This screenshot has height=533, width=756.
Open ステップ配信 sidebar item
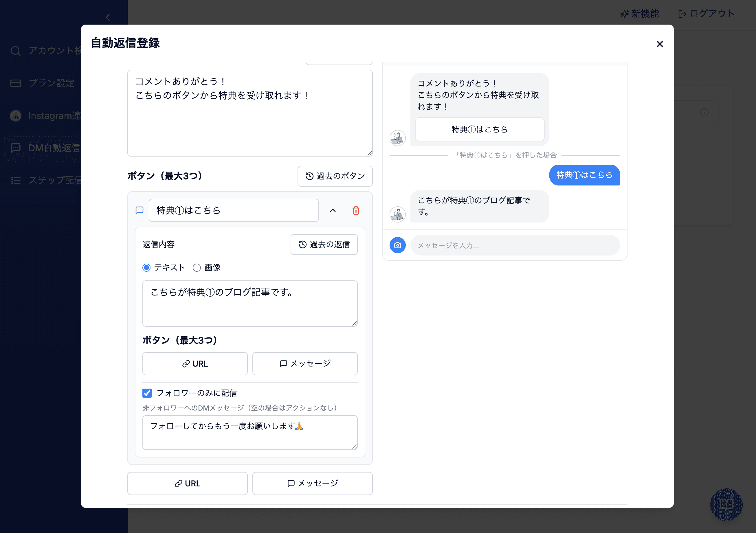click(45, 180)
